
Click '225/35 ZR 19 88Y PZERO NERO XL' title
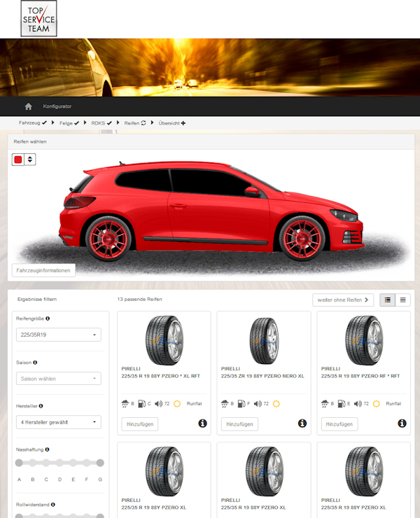[262, 376]
